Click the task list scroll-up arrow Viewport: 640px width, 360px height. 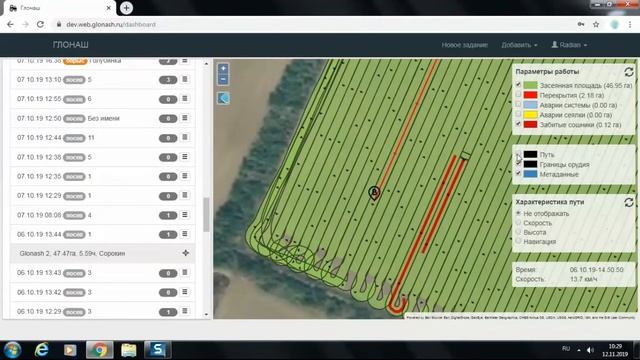(x=206, y=64)
